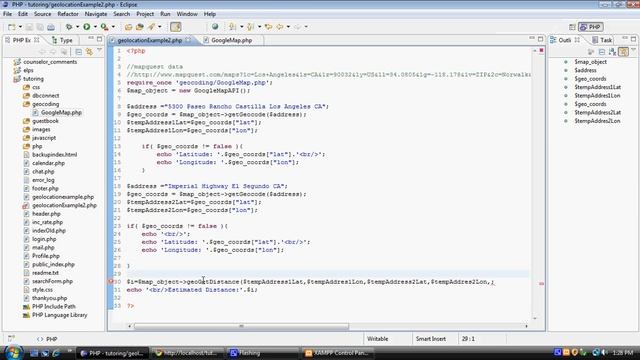Screen dimensions: 640x360
Task: Open the Window menu
Action: (x=187, y=14)
